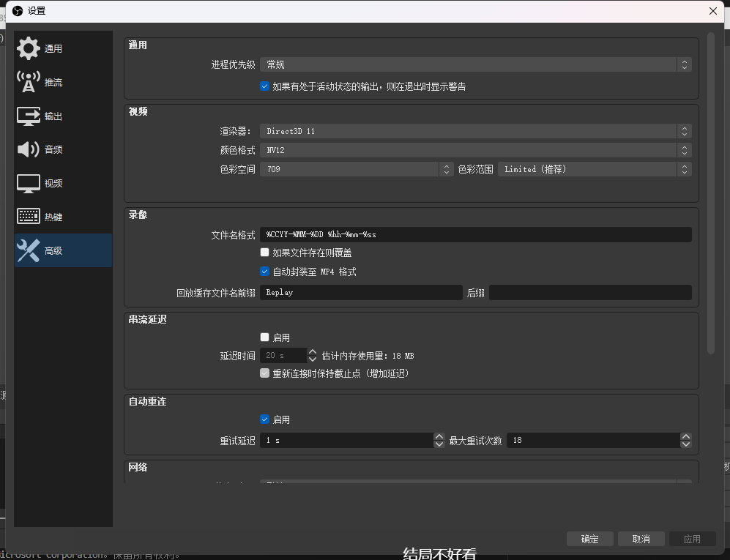Switch to the 推流 settings tab
Screen dimensions: 730x560
(53, 83)
